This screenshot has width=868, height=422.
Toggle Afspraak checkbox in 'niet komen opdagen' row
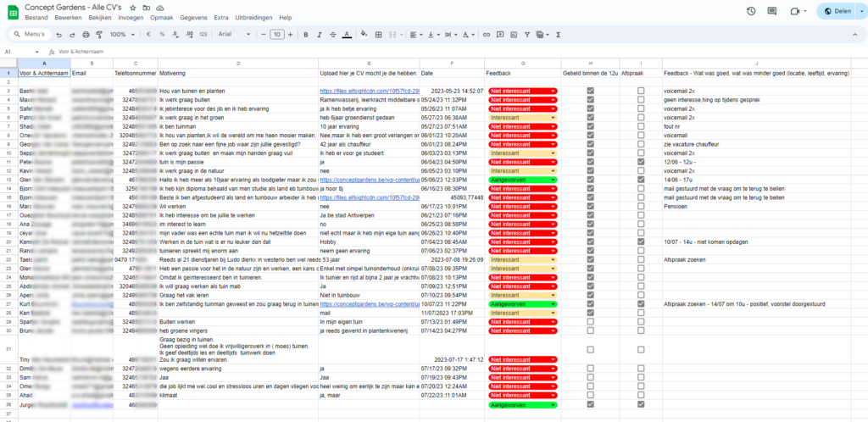[x=641, y=242]
